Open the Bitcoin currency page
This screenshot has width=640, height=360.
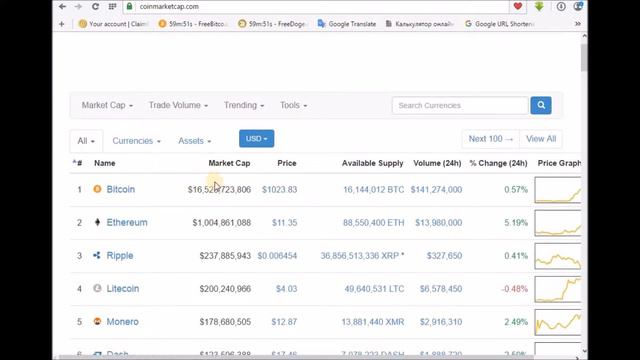[x=120, y=189]
